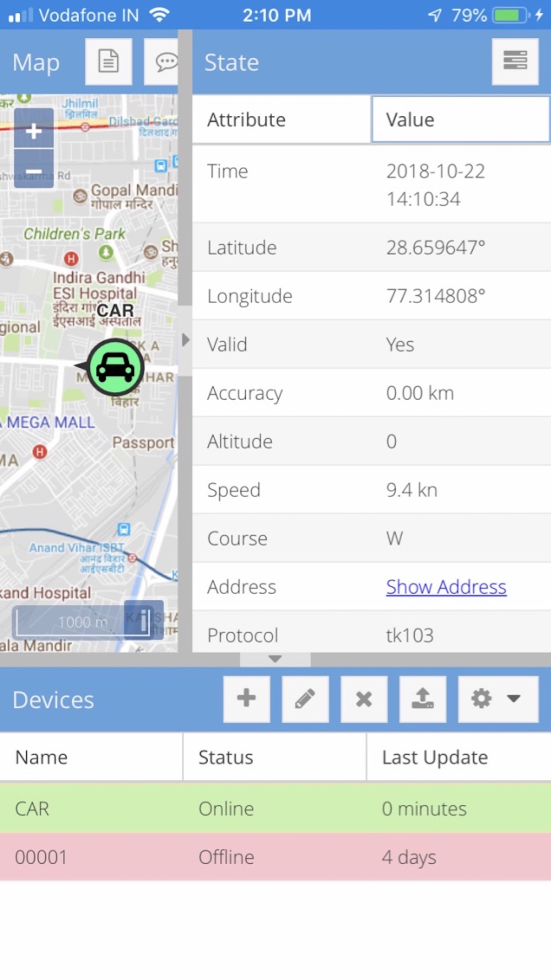Send command using upload icon
The height and width of the screenshot is (980, 551).
tap(423, 698)
